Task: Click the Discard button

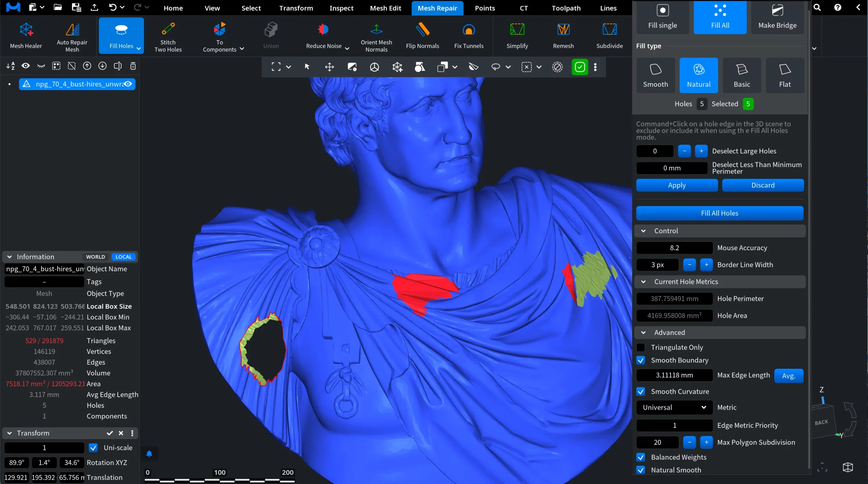Action: [x=763, y=185]
